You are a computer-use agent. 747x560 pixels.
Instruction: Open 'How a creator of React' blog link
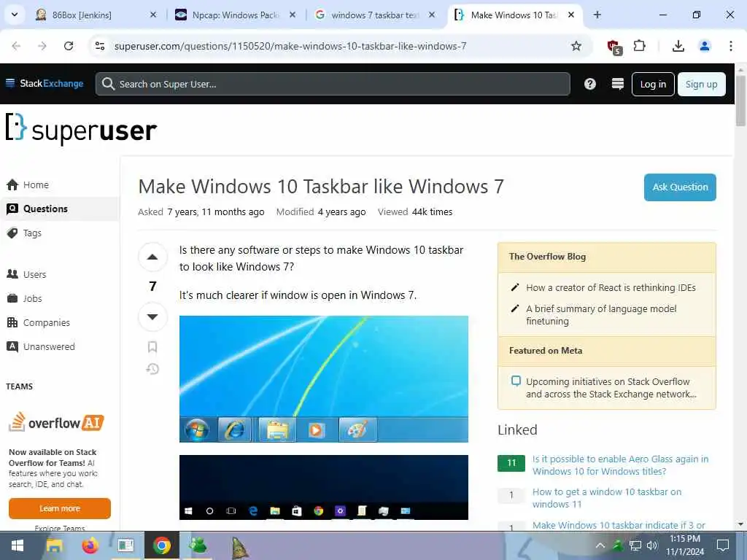point(611,287)
